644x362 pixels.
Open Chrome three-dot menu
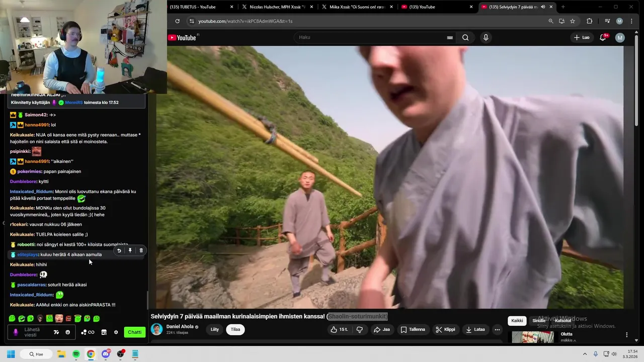point(631,21)
